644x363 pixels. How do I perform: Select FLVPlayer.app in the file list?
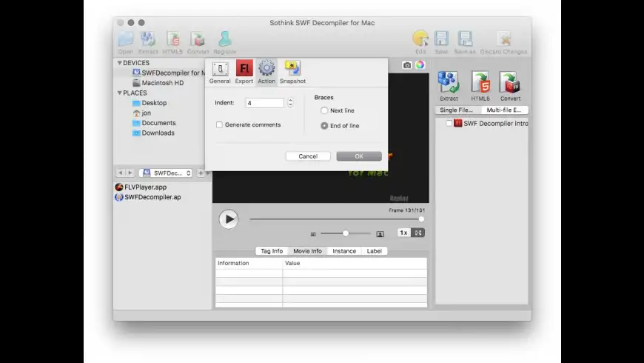[141, 187]
